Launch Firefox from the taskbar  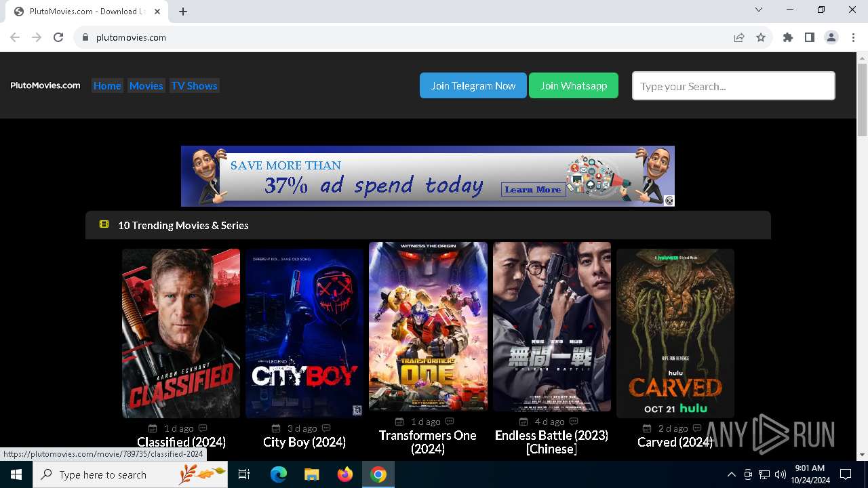(x=345, y=474)
